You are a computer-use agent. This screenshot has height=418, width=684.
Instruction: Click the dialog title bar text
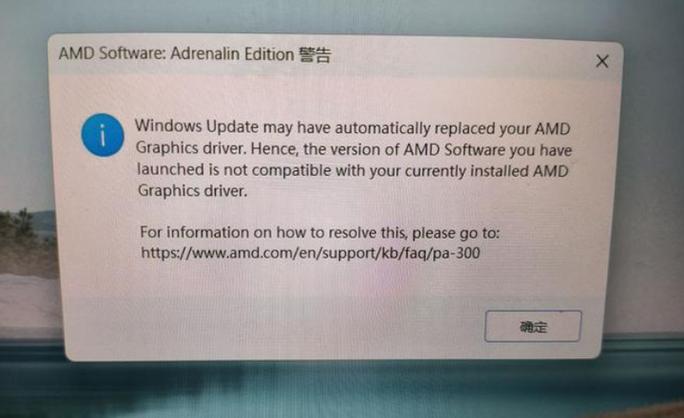click(195, 54)
